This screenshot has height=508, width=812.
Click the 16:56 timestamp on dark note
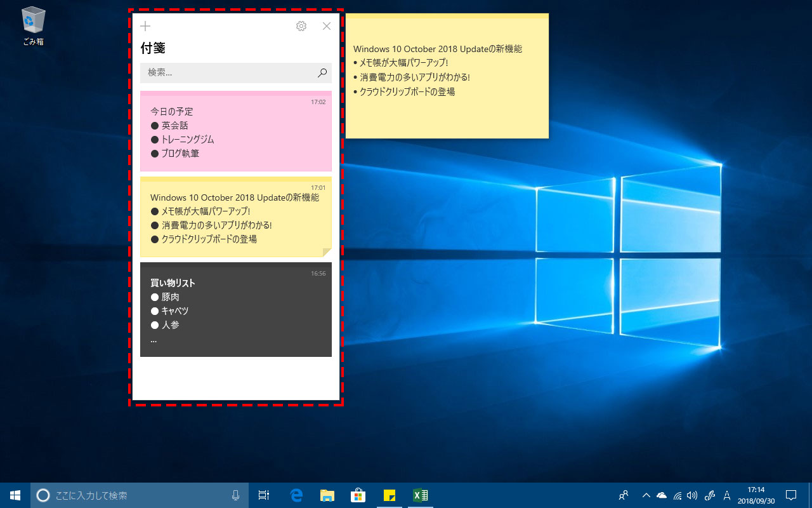[318, 274]
